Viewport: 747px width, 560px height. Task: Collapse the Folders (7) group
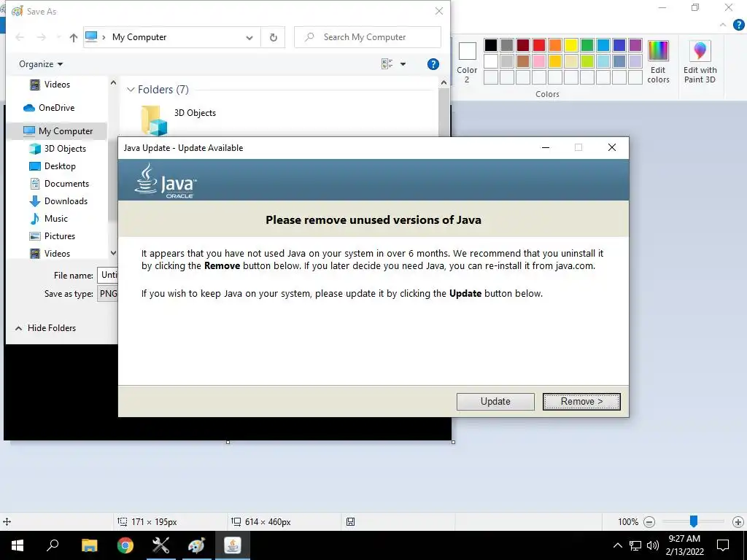click(131, 90)
